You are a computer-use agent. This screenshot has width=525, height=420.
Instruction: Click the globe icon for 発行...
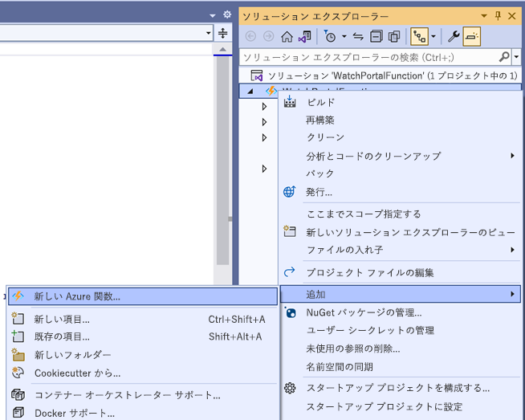pyautogui.click(x=290, y=192)
